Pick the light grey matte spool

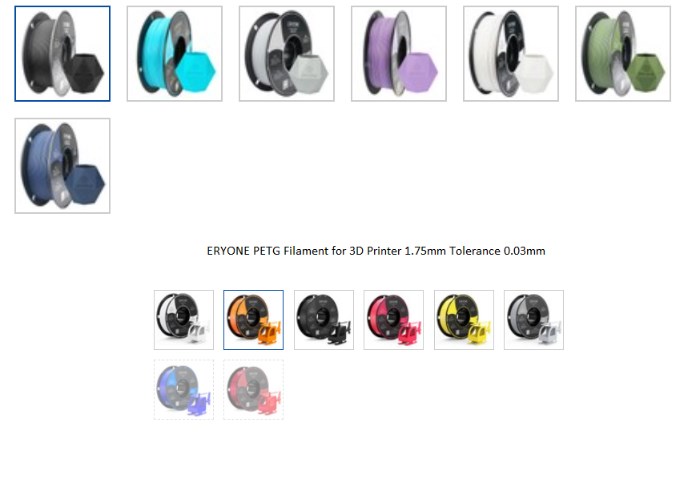pos(287,54)
